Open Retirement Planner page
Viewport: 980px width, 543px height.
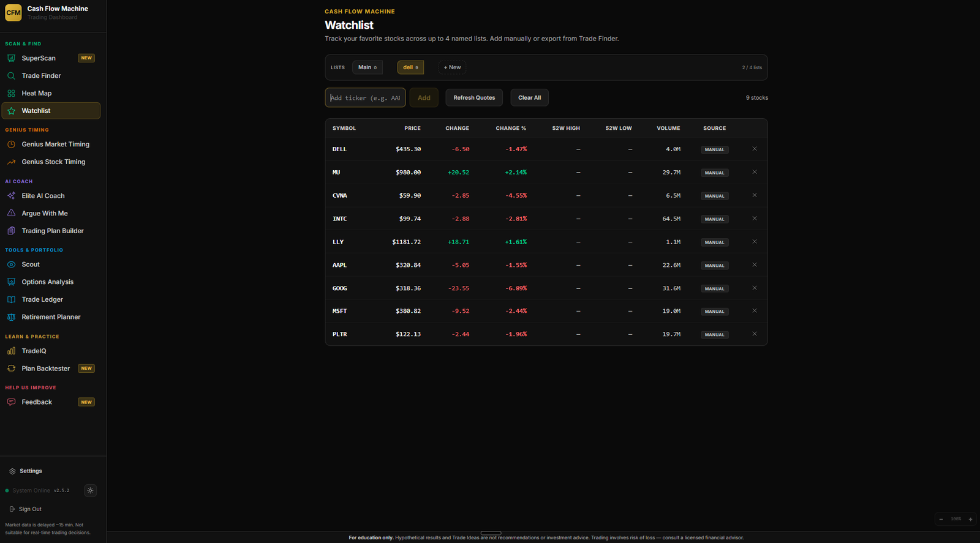point(51,317)
